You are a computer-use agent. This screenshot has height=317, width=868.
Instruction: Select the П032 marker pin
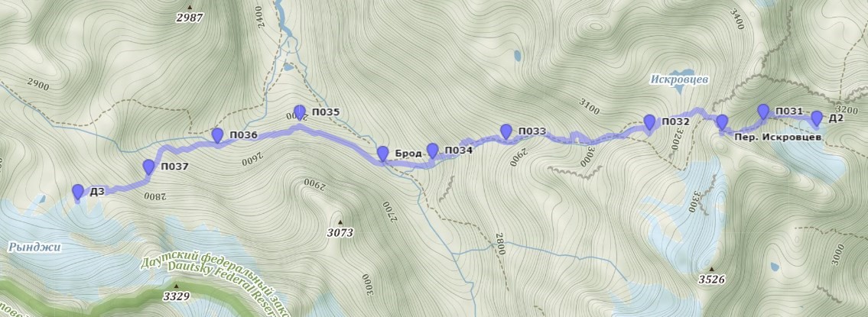[x=650, y=121]
